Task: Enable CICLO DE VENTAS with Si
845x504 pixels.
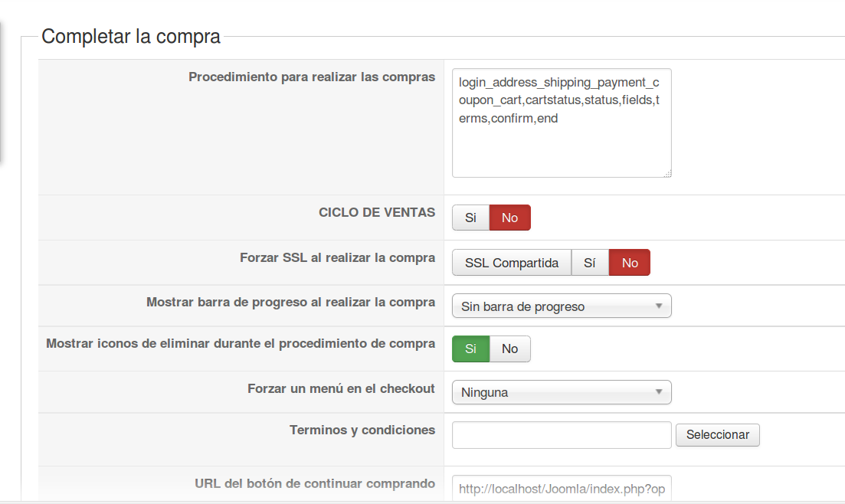Action: point(470,218)
